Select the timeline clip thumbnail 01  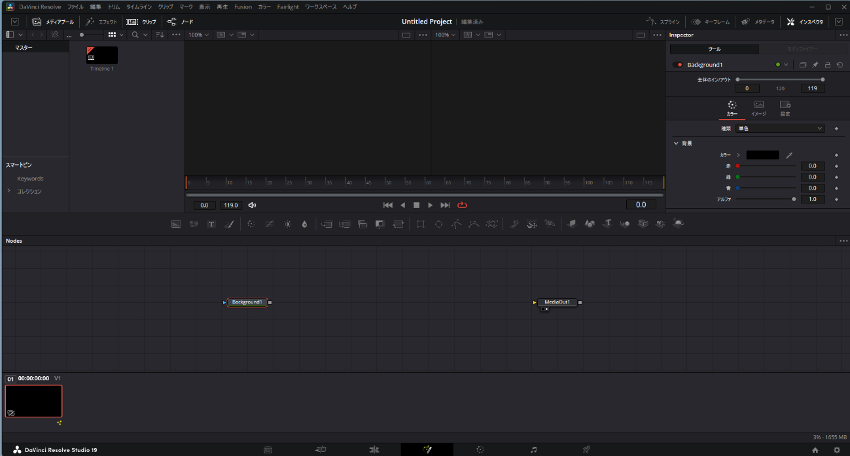tap(34, 401)
